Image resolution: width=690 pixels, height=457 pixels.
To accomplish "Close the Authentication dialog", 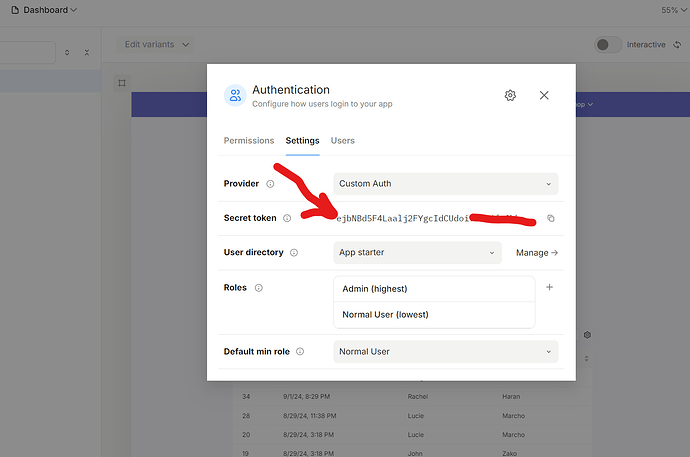I will point(544,95).
